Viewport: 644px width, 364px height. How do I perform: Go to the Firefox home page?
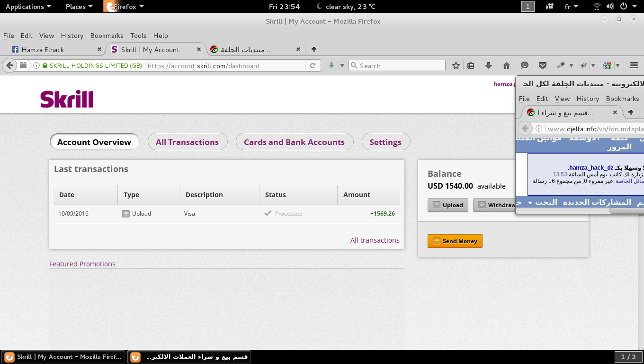click(507, 66)
